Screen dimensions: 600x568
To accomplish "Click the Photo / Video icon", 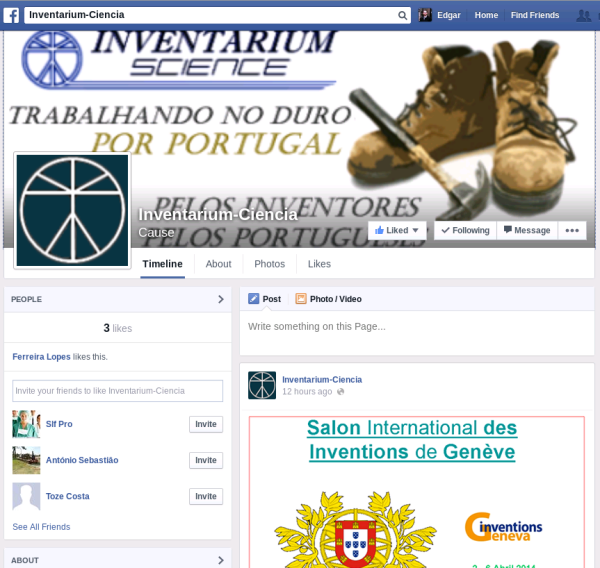I will click(x=301, y=299).
